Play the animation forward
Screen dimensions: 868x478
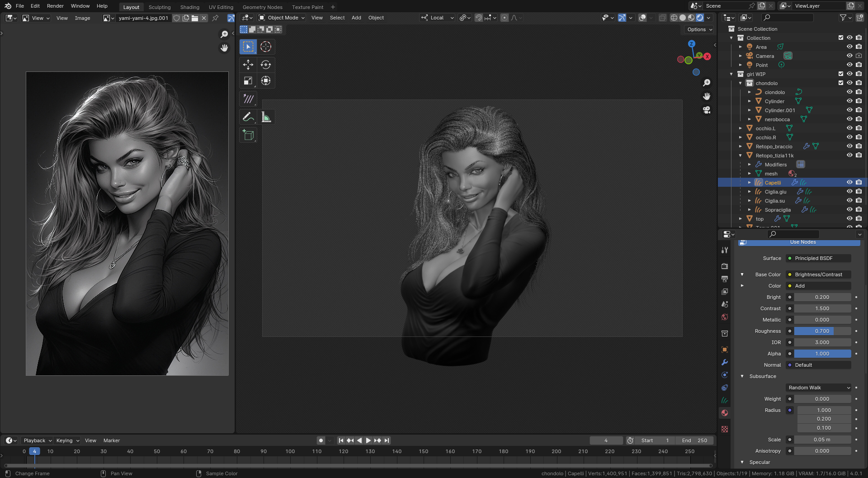click(x=368, y=440)
